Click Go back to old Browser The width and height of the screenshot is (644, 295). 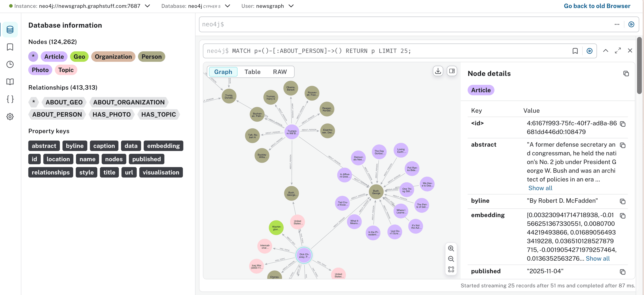pyautogui.click(x=597, y=6)
